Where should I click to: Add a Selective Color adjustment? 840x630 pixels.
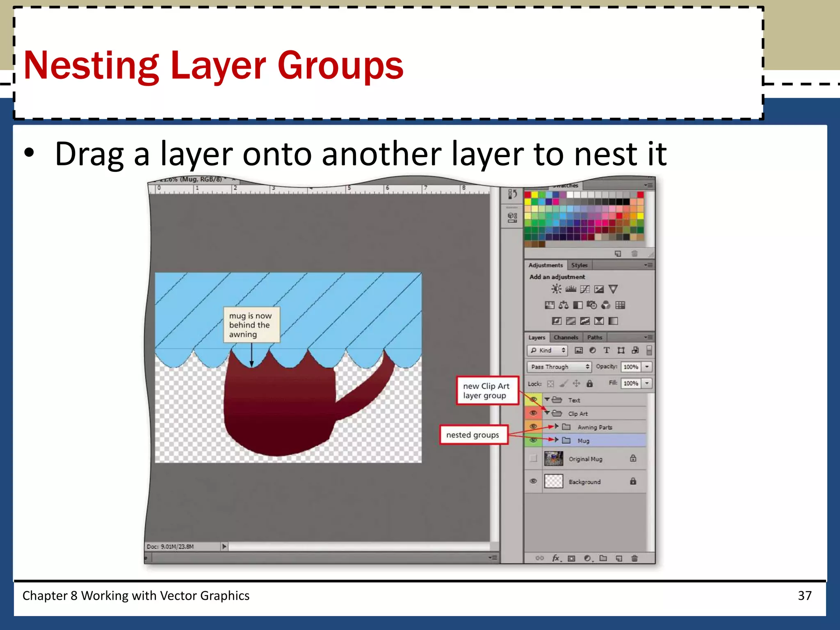pyautogui.click(x=599, y=321)
